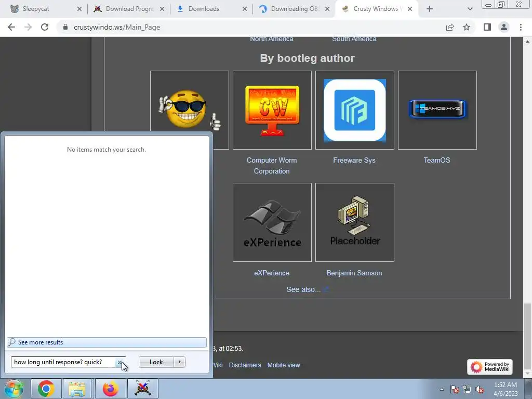Open the TeamOS logo thumbnail
The image size is (532, 399).
[437, 110]
